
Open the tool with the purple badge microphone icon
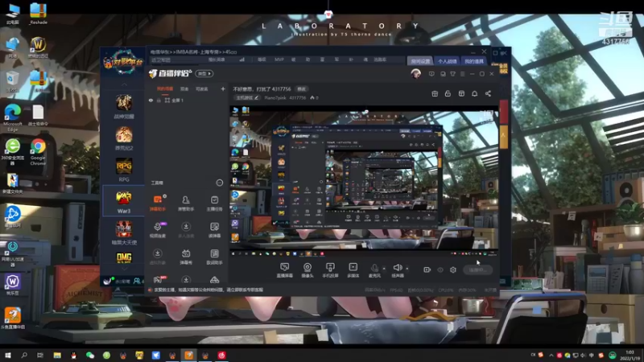(x=157, y=230)
